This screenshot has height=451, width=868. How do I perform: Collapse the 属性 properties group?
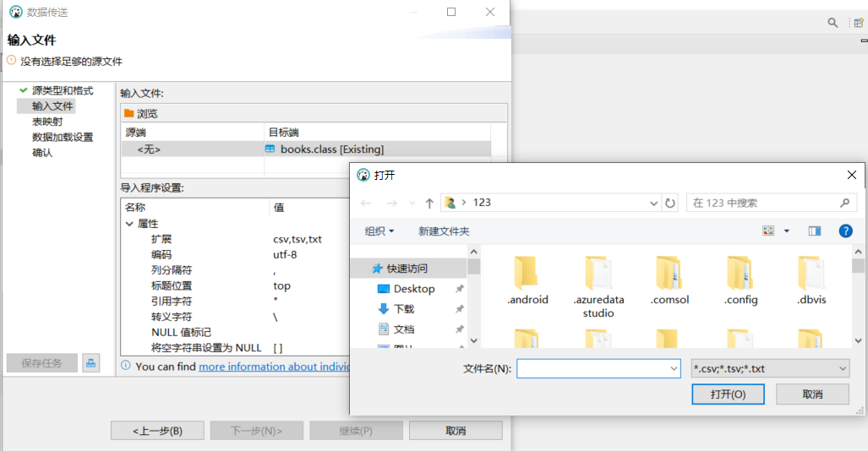point(129,224)
